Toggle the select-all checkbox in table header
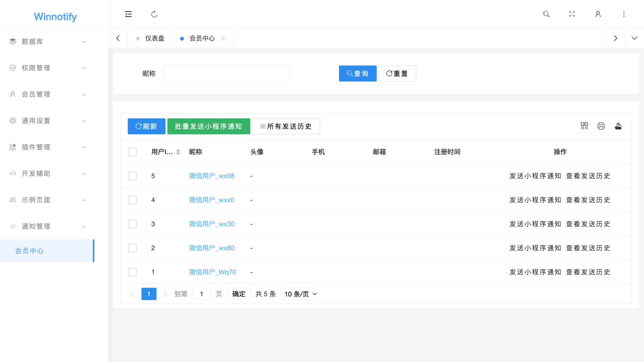 point(132,152)
